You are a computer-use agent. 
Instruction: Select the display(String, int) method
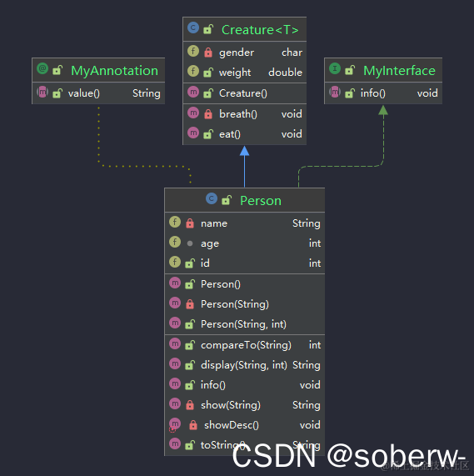(245, 365)
